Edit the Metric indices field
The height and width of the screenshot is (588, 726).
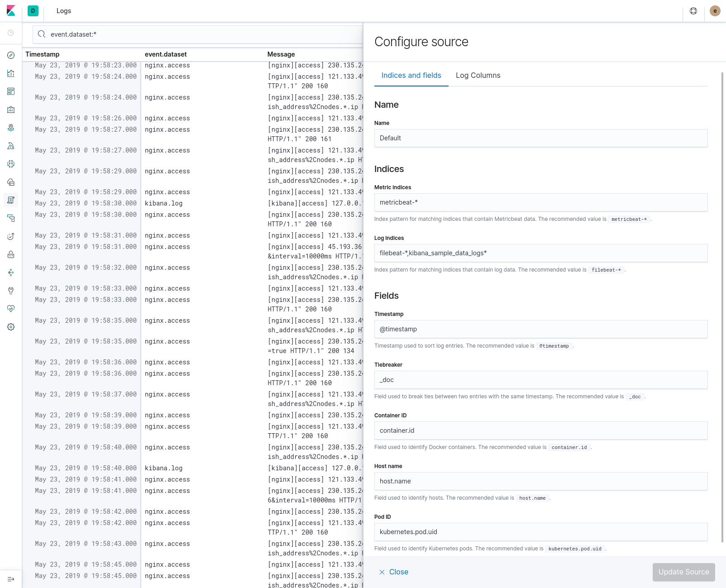pyautogui.click(x=541, y=202)
